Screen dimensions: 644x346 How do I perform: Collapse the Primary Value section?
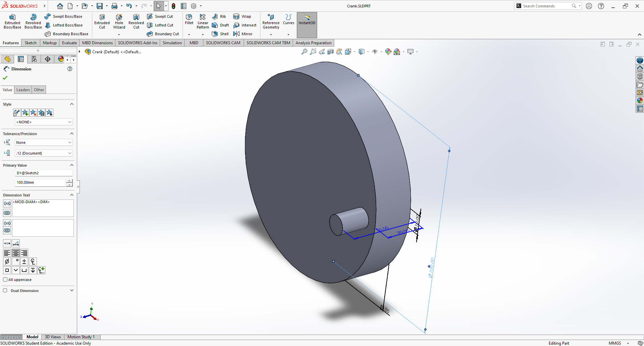(71, 165)
